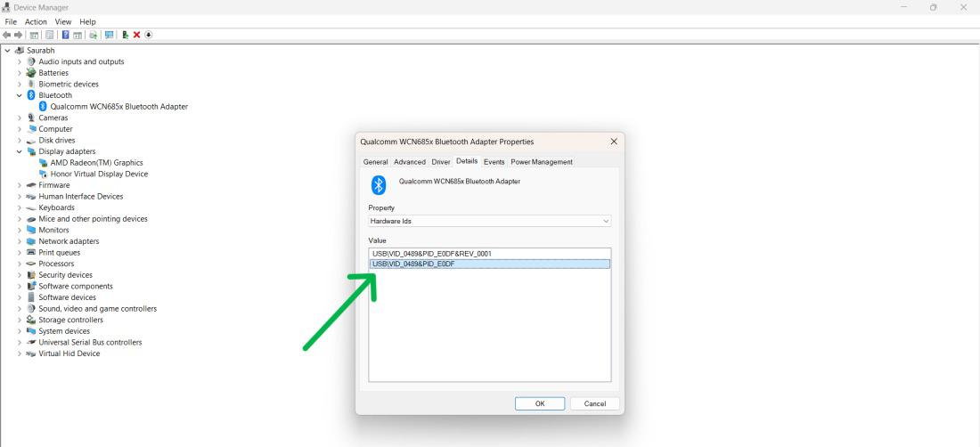Click the Cameras category icon

coord(31,118)
